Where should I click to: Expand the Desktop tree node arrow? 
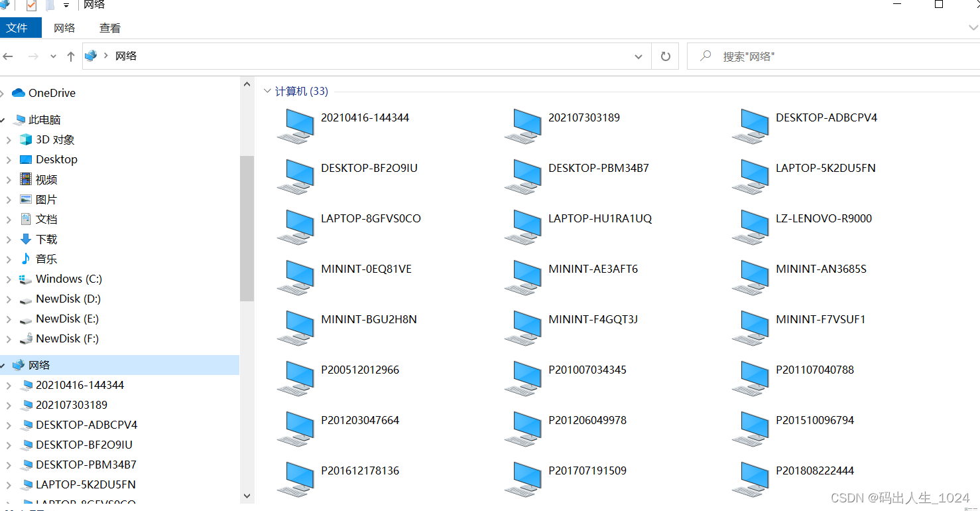click(9, 160)
